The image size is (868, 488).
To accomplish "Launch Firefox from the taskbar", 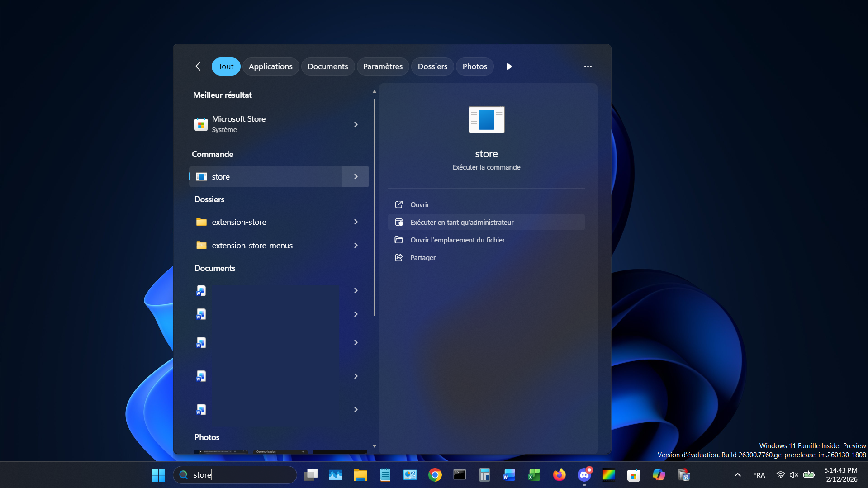I will coord(559,474).
